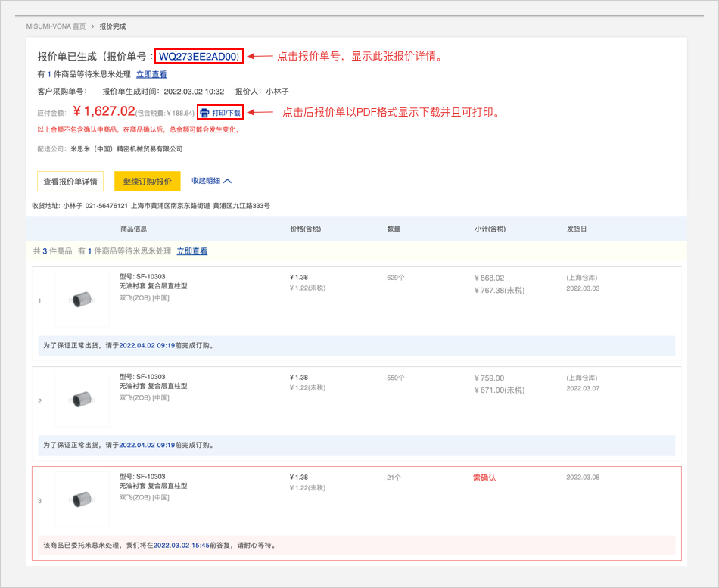The image size is (719, 588).
Task: Open quote number WQ273EE2AD00 link
Action: click(198, 57)
